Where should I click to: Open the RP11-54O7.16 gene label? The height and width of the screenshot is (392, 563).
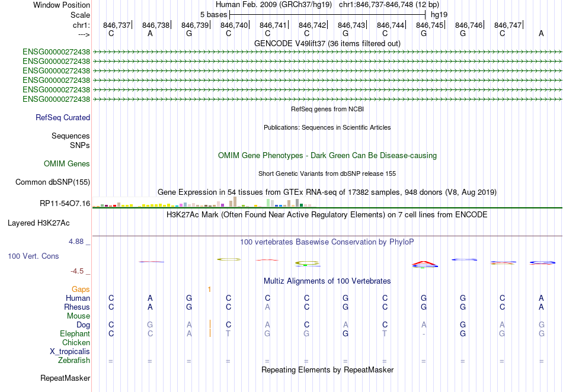tap(65, 204)
